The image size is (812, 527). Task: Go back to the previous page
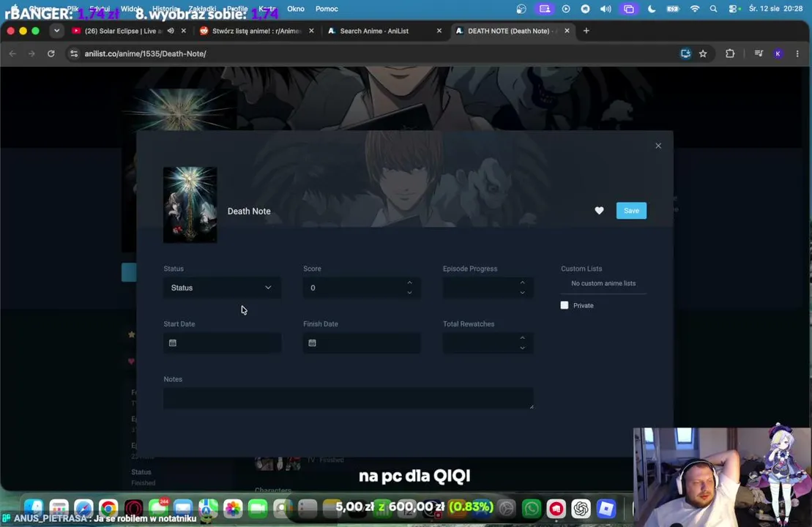[12, 54]
